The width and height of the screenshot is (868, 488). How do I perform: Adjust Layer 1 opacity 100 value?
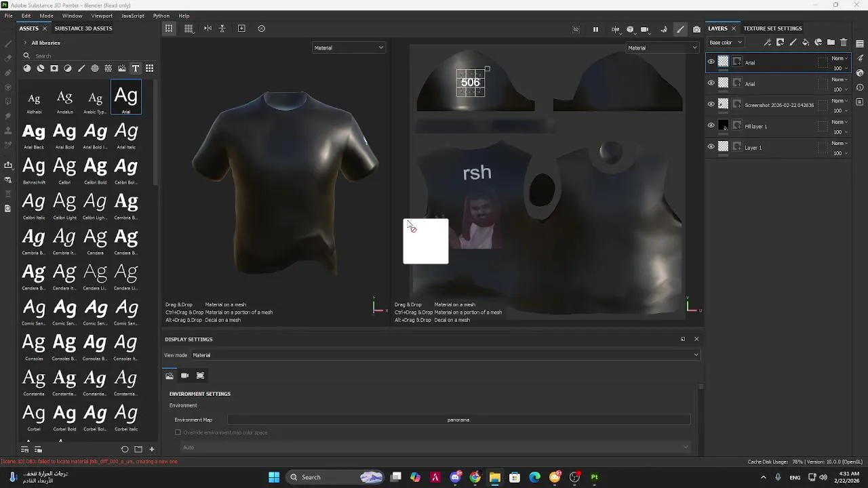pos(838,153)
